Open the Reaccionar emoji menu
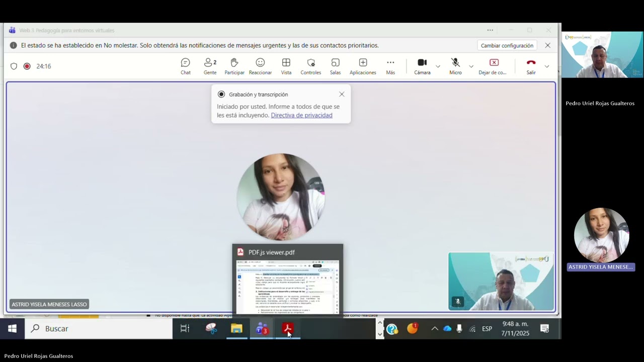The image size is (644, 362). click(x=260, y=66)
